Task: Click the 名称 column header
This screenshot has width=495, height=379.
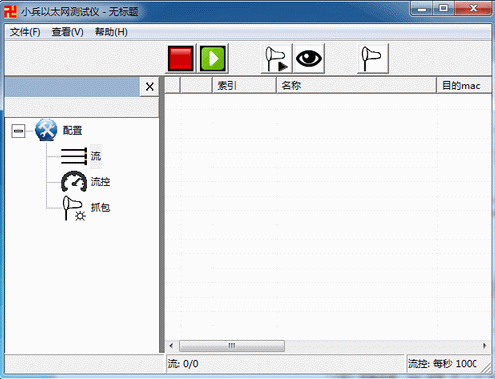Action: tap(356, 85)
